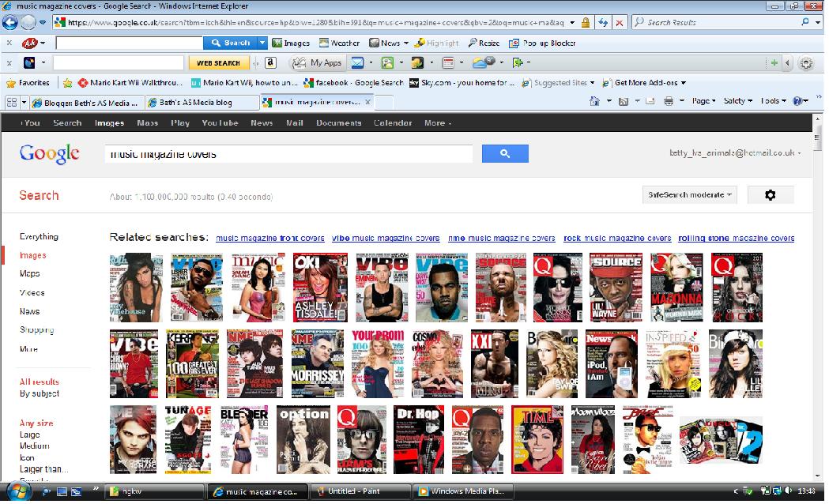This screenshot has height=504, width=829.
Task: Select Everything in left sidebar
Action: coord(39,237)
